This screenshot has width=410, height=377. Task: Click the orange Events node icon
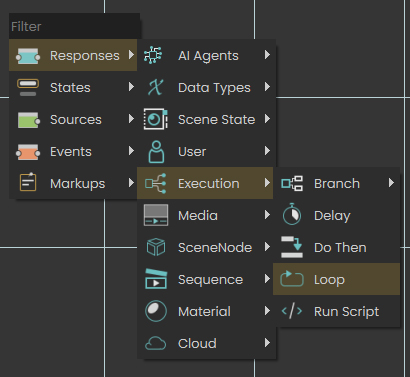(28, 152)
